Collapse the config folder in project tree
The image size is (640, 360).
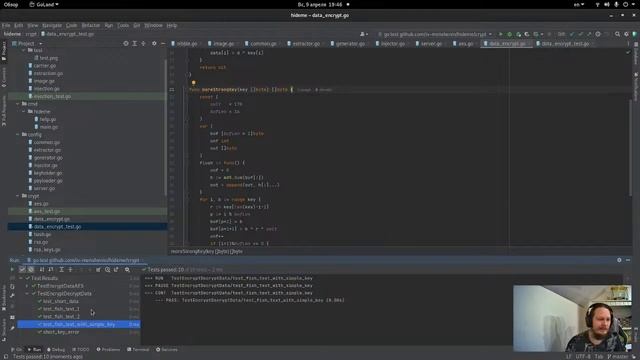pos(18,134)
